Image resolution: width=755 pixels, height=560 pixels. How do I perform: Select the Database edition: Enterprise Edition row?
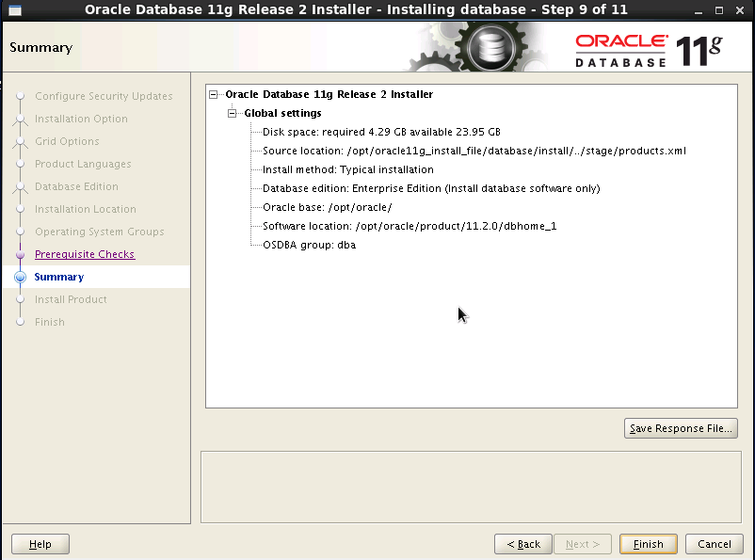tap(431, 188)
